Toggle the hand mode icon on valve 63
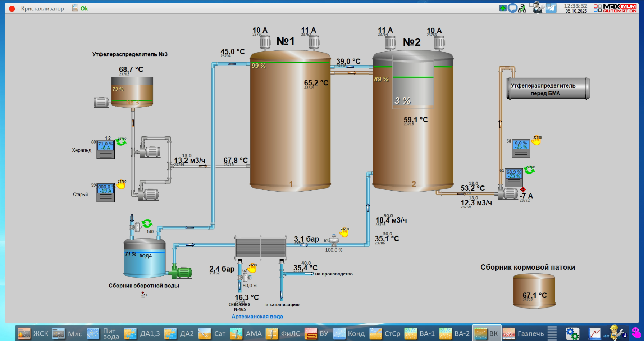The height and width of the screenshot is (341, 644). click(x=344, y=232)
